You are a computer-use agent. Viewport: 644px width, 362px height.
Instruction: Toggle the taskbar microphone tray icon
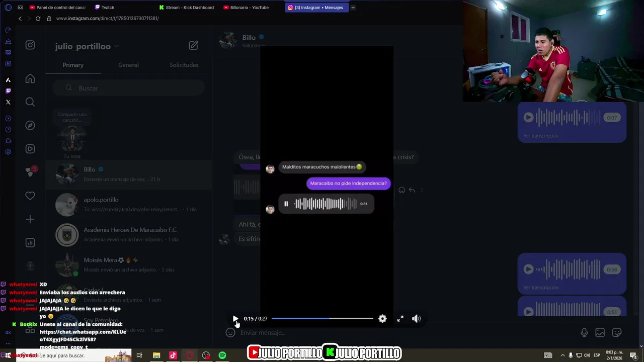(571, 355)
